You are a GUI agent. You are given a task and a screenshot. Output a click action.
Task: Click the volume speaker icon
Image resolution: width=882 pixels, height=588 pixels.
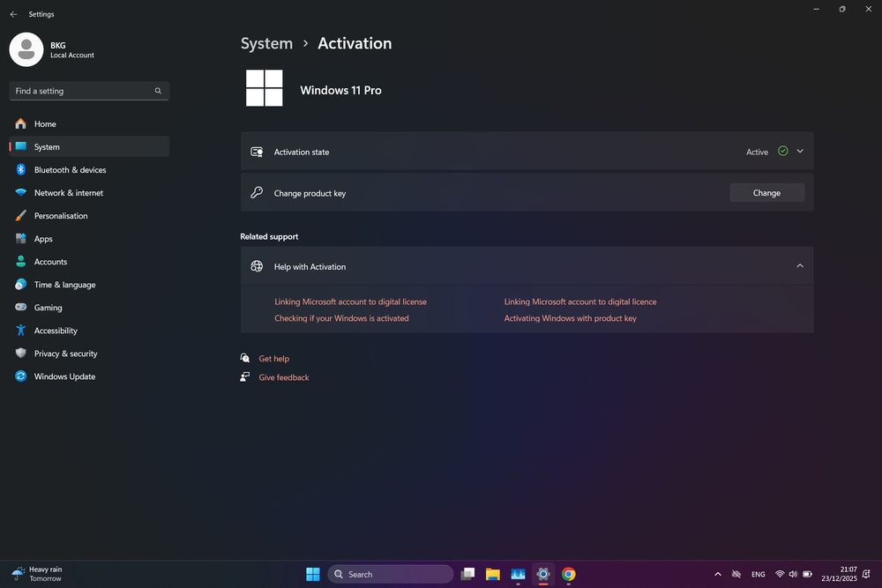(793, 574)
